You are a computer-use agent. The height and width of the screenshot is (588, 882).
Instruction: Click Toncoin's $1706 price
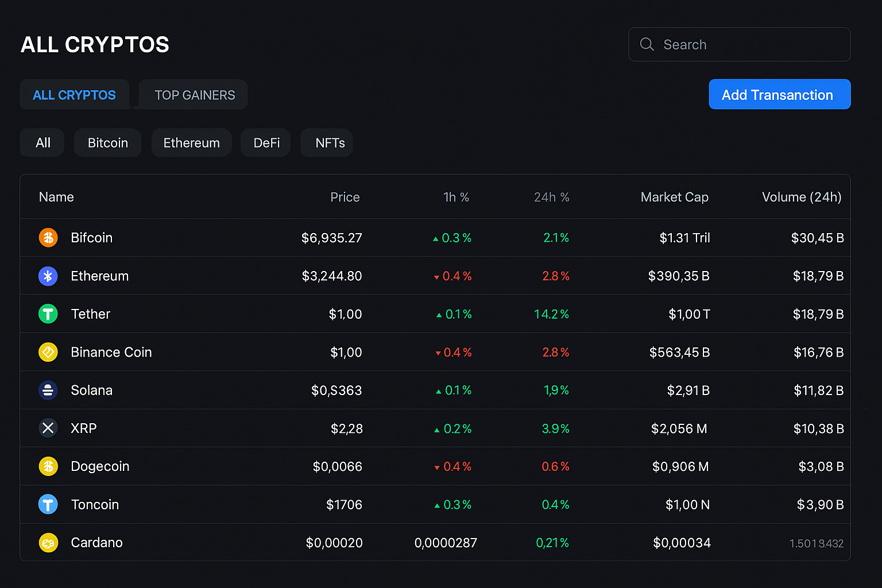point(344,505)
